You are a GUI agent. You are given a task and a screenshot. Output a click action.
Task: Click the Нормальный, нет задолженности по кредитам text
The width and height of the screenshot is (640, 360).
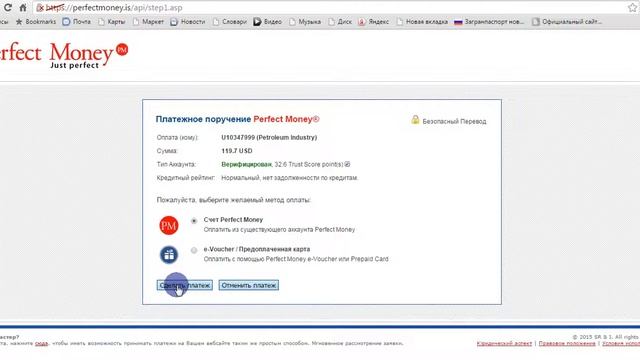(x=290, y=178)
